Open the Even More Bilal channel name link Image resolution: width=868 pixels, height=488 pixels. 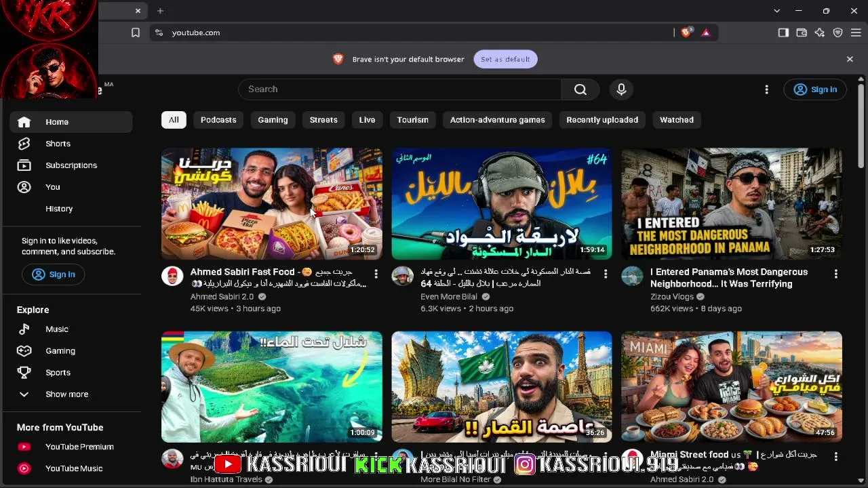449,297
